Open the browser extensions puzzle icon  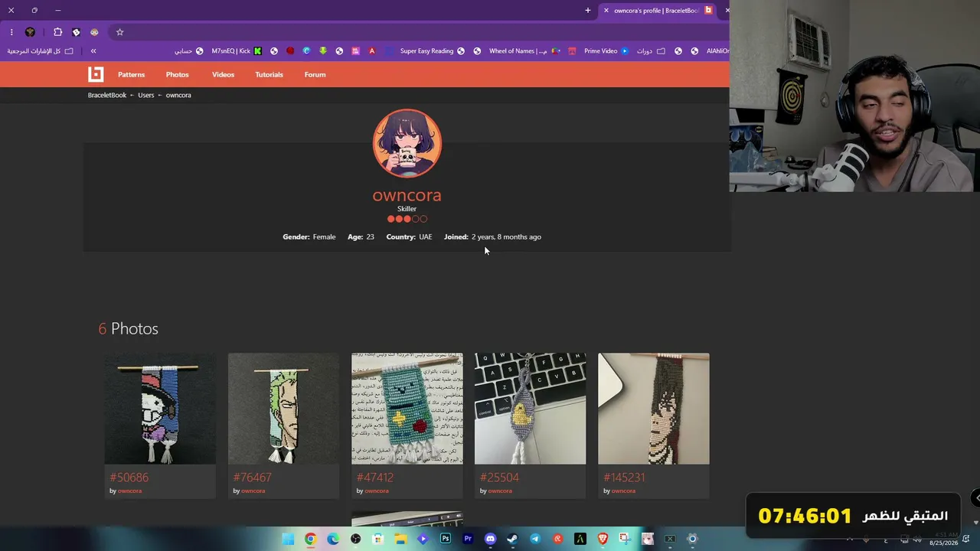click(x=57, y=32)
